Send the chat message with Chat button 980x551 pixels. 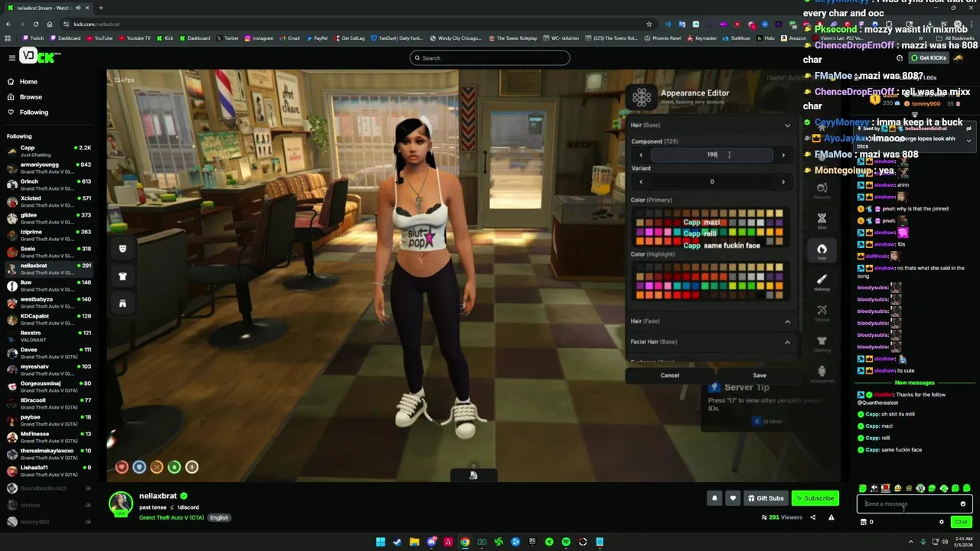pos(962,522)
